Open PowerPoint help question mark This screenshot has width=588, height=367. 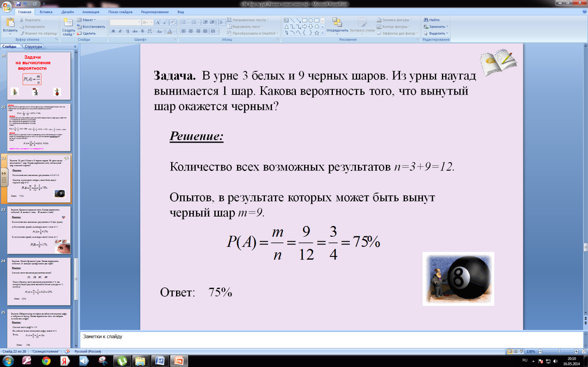(x=584, y=12)
